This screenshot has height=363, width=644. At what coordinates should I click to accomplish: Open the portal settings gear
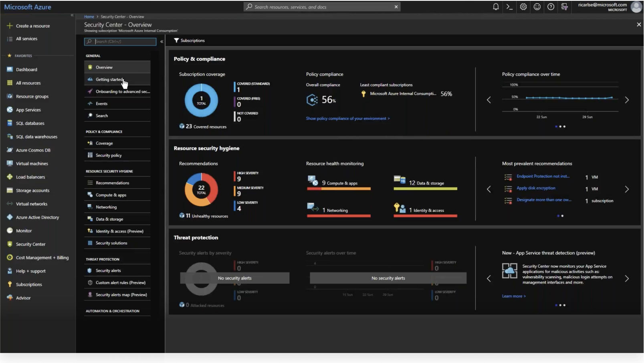point(523,7)
